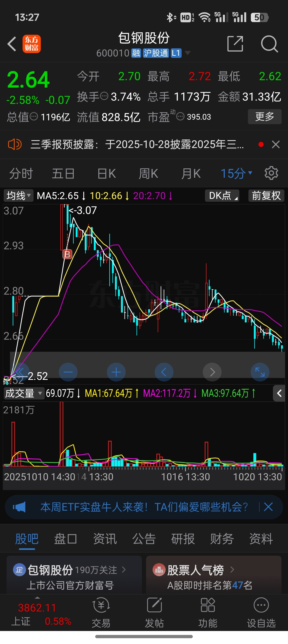Expand stock code dropdown triangle

[187, 53]
